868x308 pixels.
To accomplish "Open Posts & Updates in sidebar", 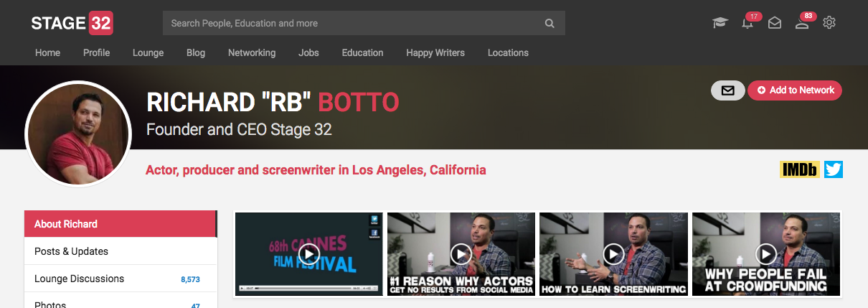I will [121, 251].
